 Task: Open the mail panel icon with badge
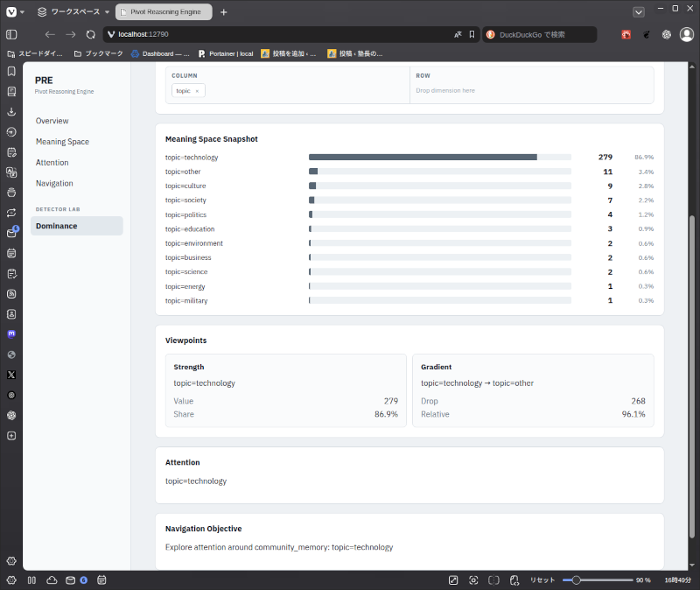coord(11,233)
